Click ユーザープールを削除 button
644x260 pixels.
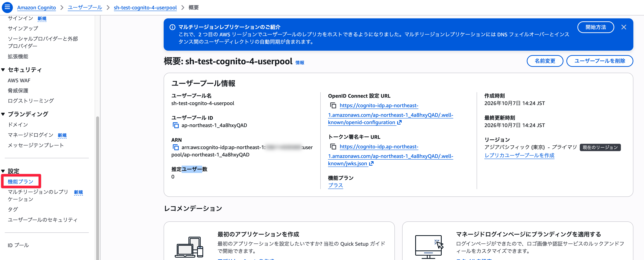click(599, 61)
